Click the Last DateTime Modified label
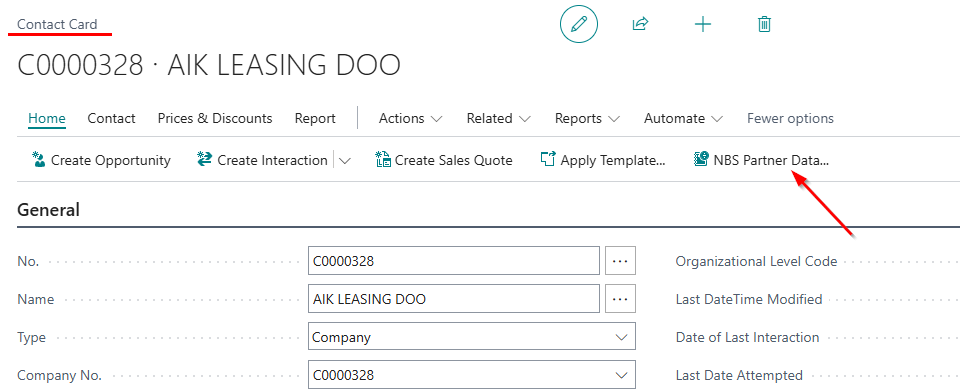The height and width of the screenshot is (390, 960). pos(749,299)
